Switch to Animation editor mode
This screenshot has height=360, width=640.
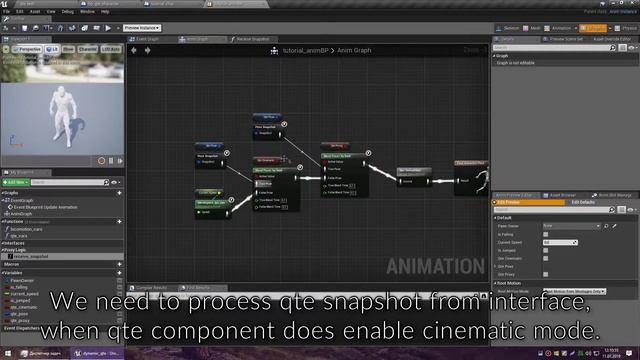pyautogui.click(x=558, y=28)
